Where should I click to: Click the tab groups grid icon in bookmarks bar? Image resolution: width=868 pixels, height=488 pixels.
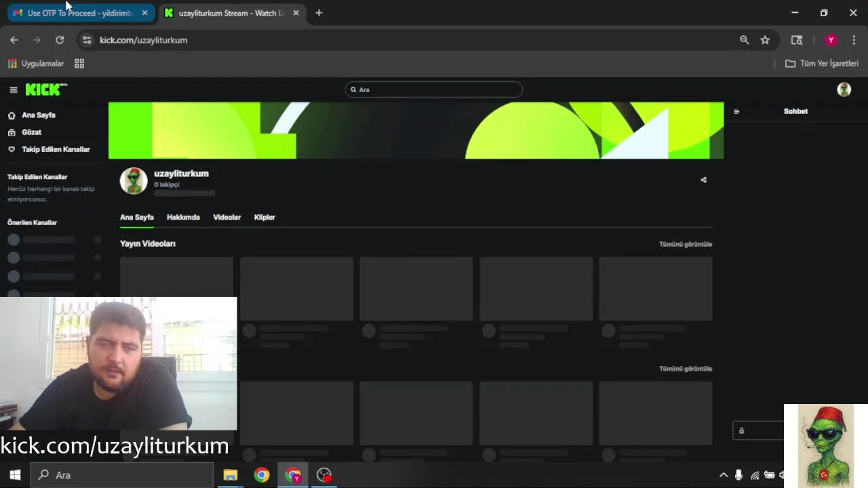coord(79,64)
